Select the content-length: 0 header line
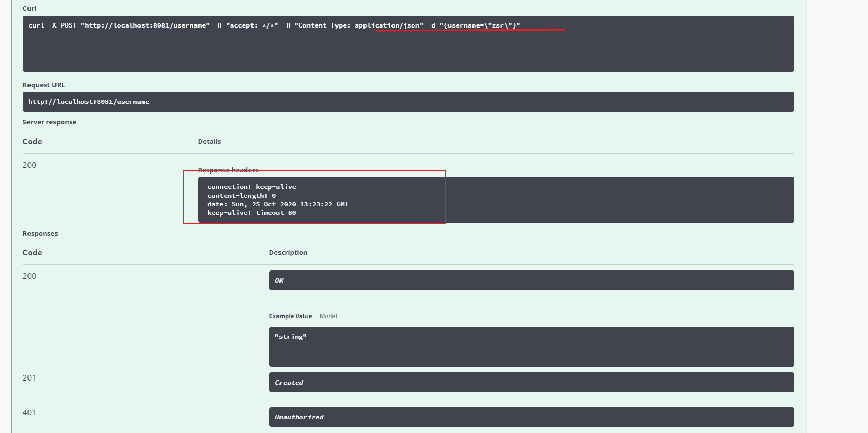Image resolution: width=868 pixels, height=433 pixels. pyautogui.click(x=241, y=196)
